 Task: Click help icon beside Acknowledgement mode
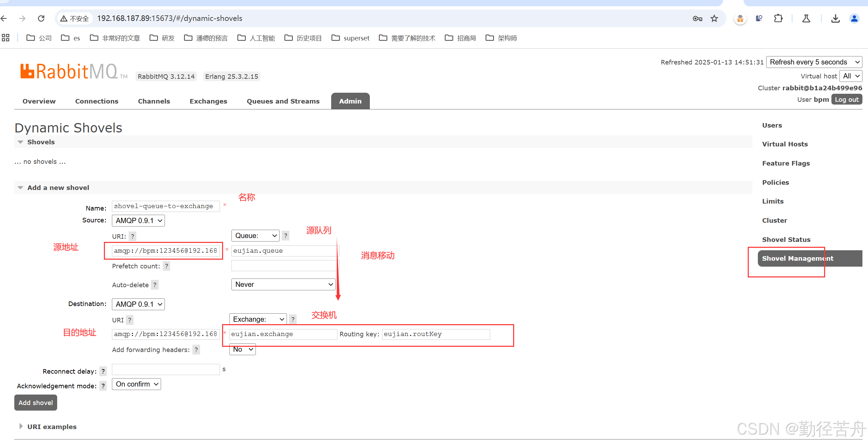click(x=103, y=386)
